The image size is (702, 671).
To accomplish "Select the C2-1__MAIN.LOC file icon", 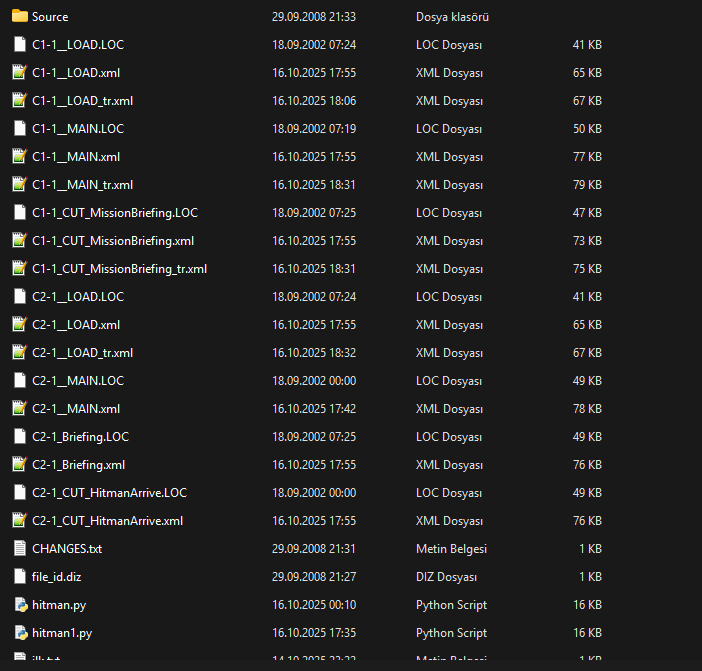I will [20, 380].
